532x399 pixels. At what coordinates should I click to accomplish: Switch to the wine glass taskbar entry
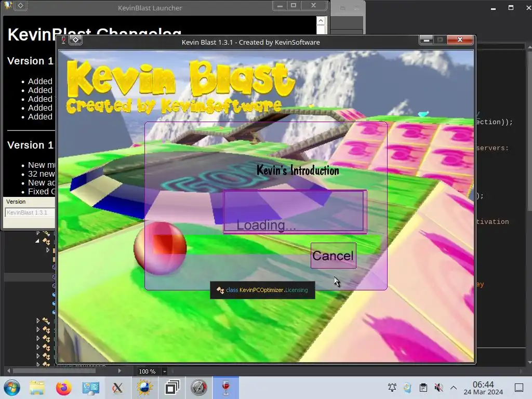tap(226, 388)
